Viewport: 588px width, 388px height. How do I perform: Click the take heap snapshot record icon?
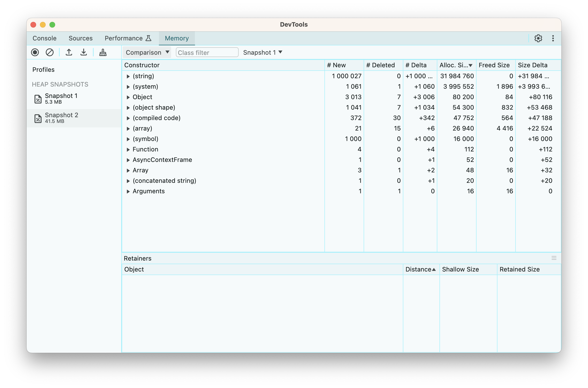click(x=35, y=52)
